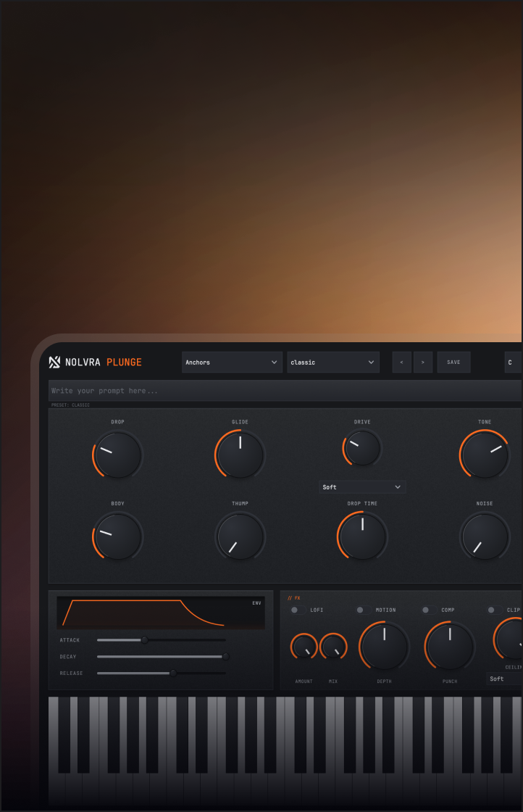The width and height of the screenshot is (523, 812).
Task: Toggle the MOTION effect switch
Action: pyautogui.click(x=363, y=610)
